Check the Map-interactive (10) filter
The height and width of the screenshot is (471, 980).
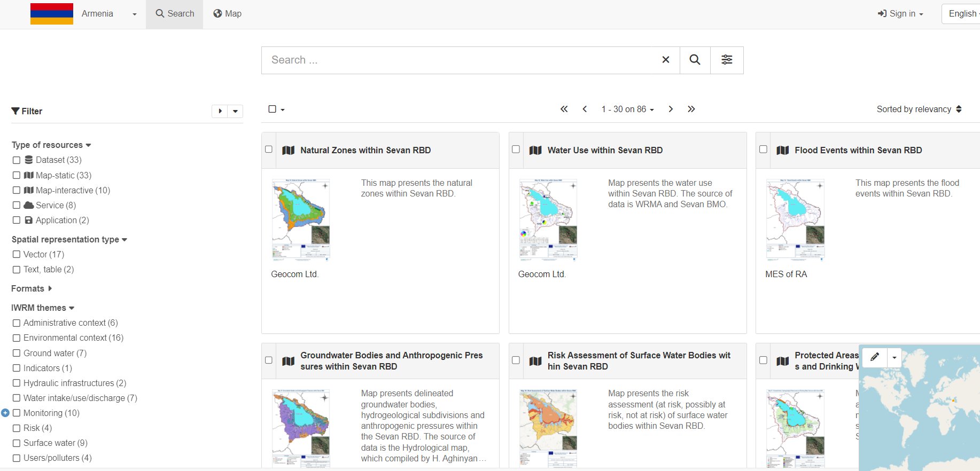tap(17, 190)
